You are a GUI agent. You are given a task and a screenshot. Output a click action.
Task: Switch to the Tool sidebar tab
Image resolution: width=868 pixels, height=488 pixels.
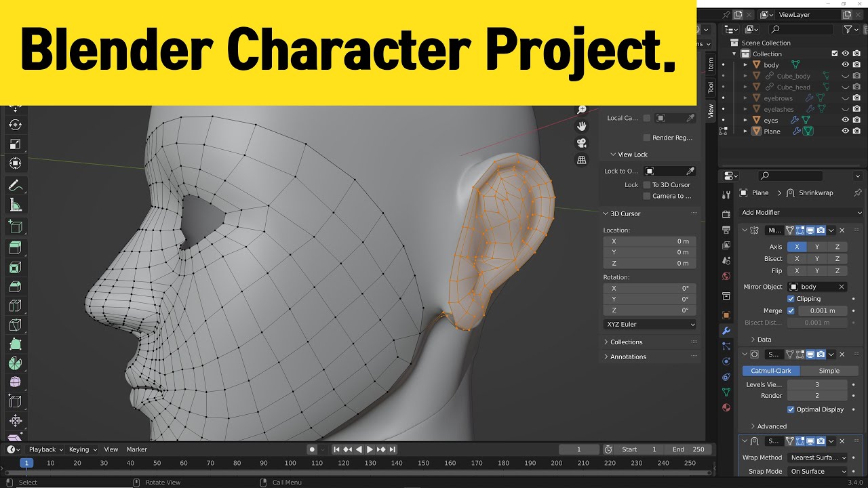click(711, 87)
